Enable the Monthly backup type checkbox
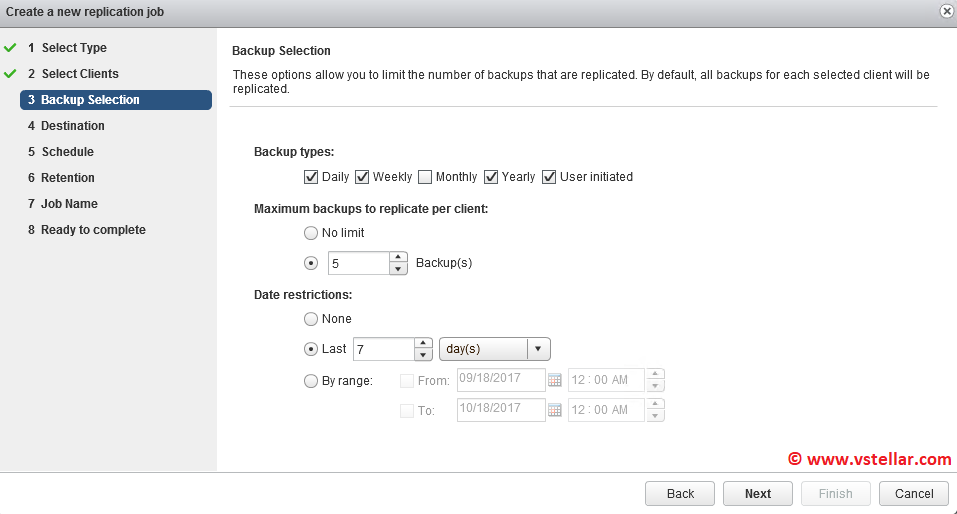957x514 pixels. [425, 177]
